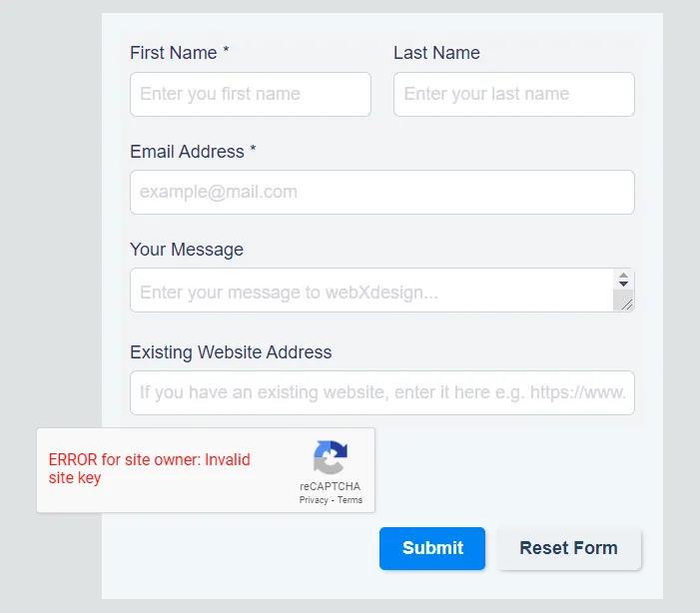Click the "First Name *" label
Image resolution: width=700 pixels, height=613 pixels.
(180, 53)
